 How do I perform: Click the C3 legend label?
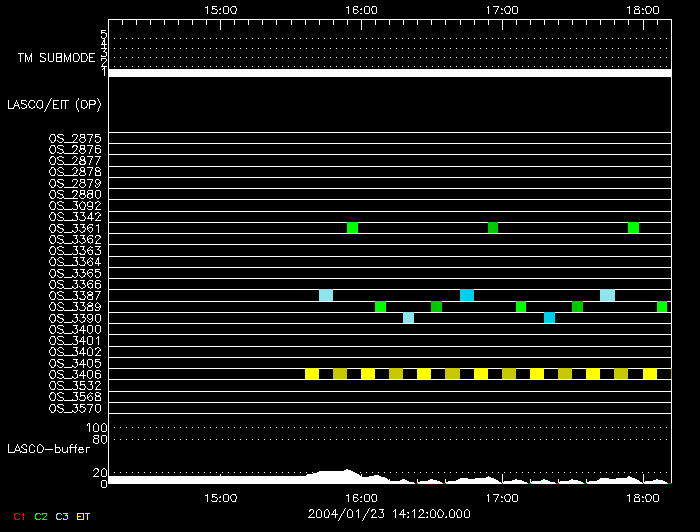[62, 517]
